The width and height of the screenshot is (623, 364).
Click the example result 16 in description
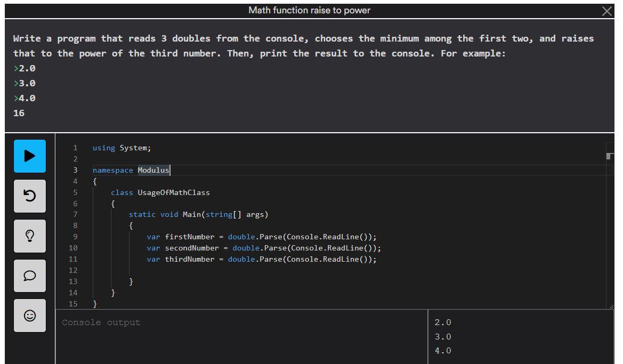(x=19, y=114)
